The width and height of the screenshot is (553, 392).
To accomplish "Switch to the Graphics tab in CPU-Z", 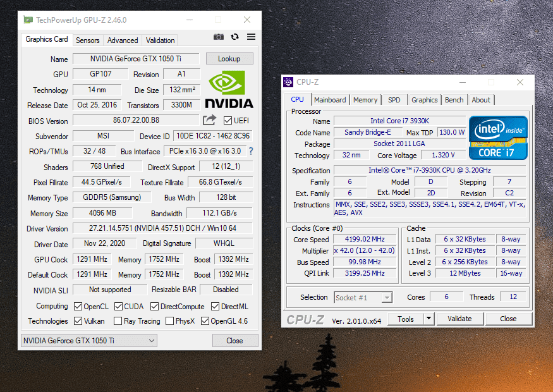I will pos(424,100).
